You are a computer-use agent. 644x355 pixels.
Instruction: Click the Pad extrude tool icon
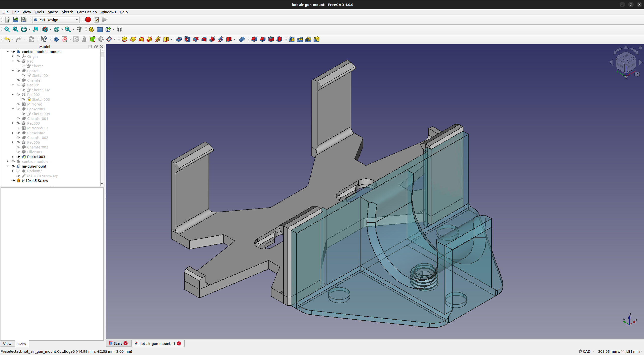coord(124,39)
